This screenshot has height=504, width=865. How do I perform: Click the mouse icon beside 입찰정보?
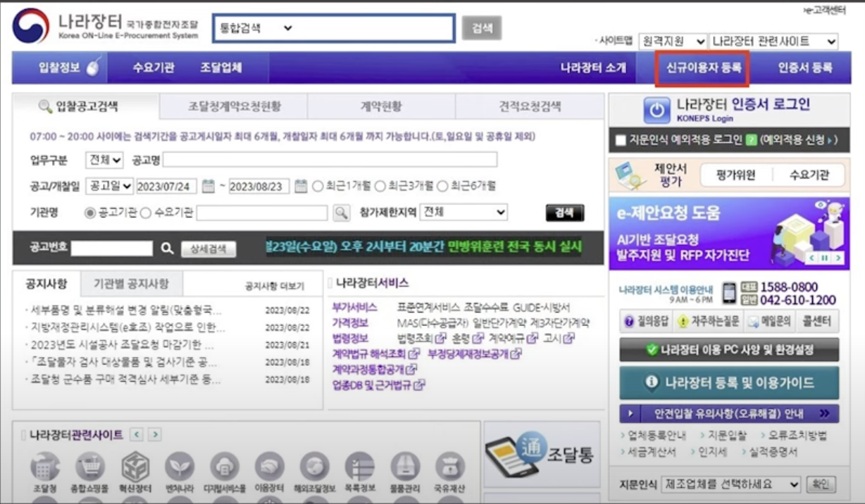click(93, 68)
